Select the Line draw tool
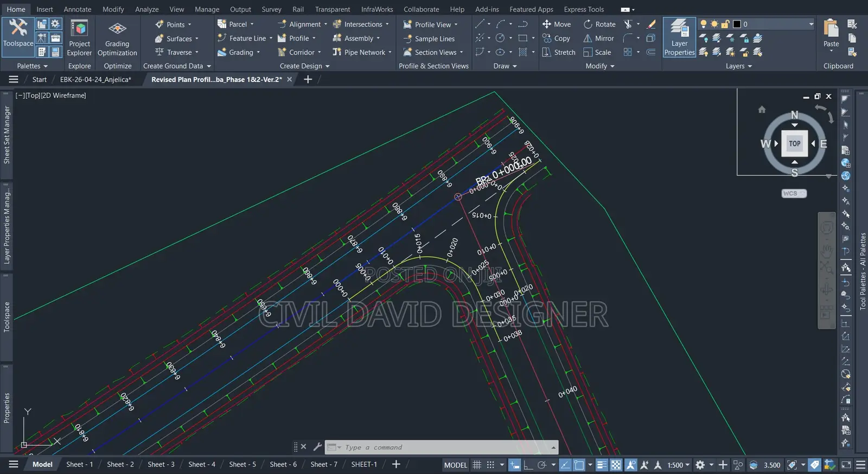Image resolution: width=868 pixels, height=474 pixels. 480,24
